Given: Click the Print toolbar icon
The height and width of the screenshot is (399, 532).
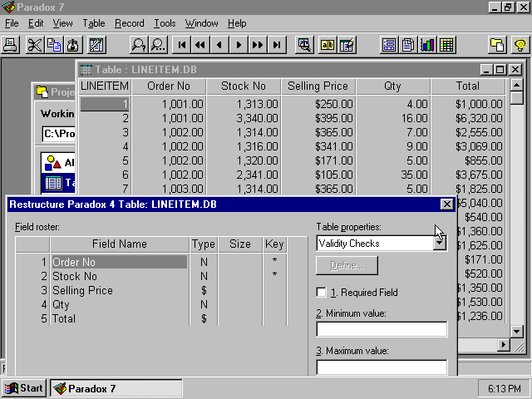Looking at the screenshot, I should [11, 45].
